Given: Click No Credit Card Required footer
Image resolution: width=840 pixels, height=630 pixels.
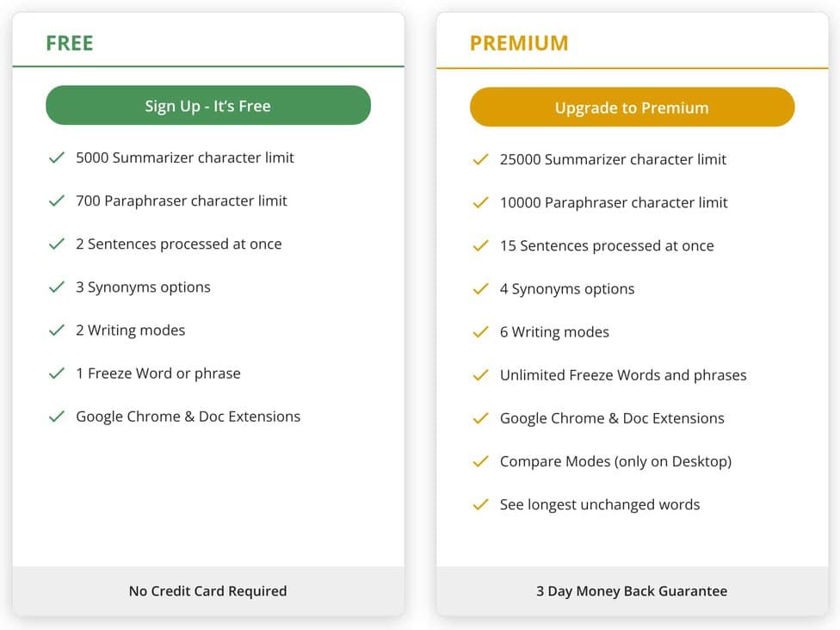Looking at the screenshot, I should (x=207, y=591).
